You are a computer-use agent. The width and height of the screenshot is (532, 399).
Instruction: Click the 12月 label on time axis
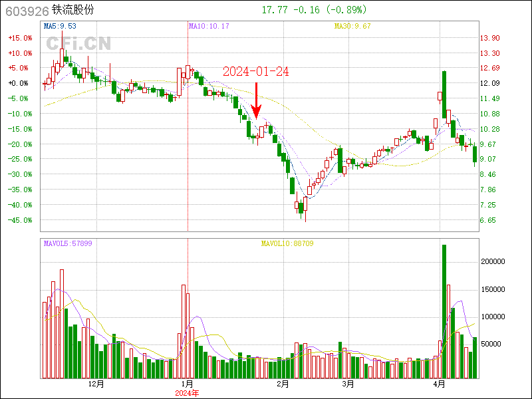tap(96, 384)
